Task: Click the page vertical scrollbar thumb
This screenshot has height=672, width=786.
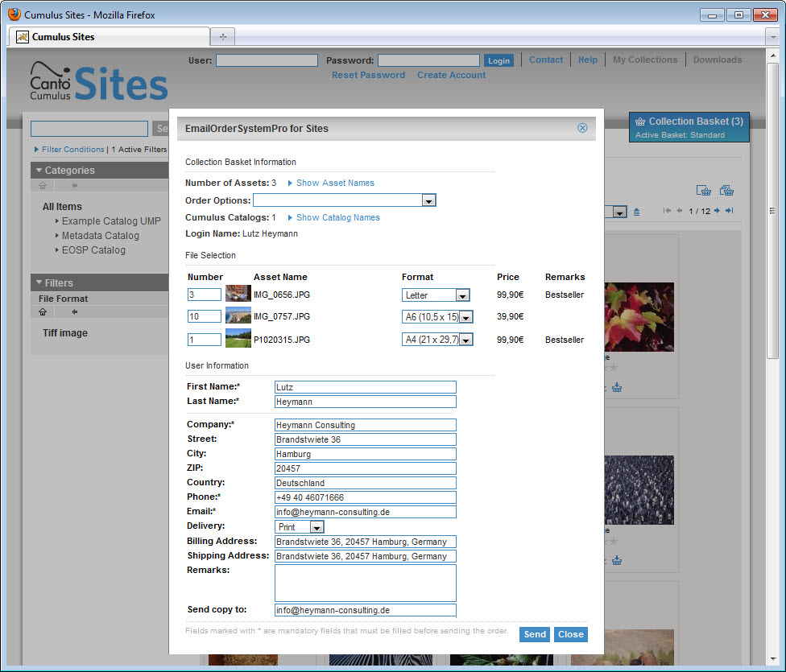Action: [772, 211]
